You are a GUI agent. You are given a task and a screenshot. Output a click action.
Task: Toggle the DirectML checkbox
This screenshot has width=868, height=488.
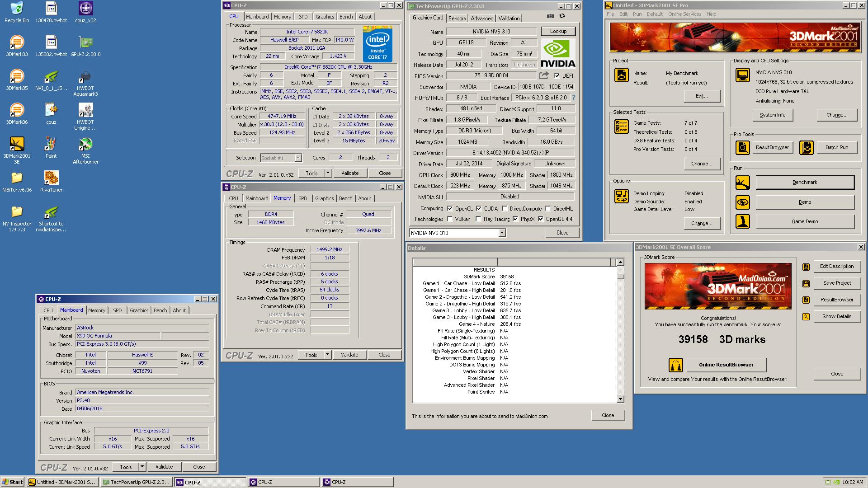[548, 209]
